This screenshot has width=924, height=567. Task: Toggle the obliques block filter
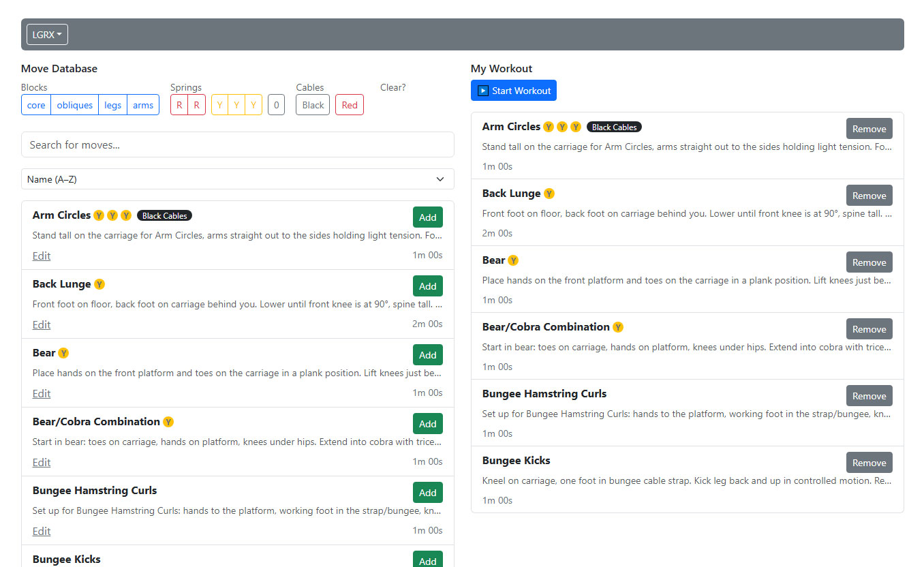75,105
